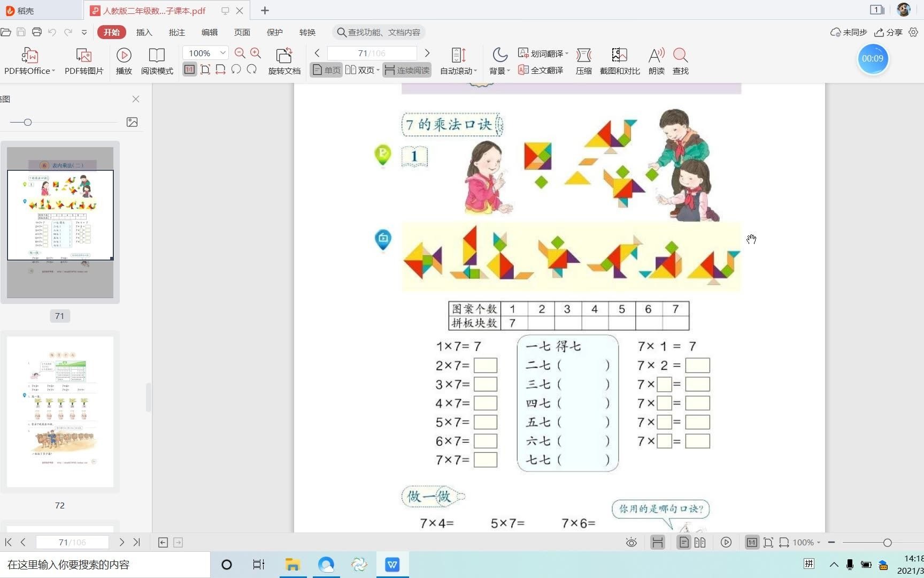Screen dimensions: 924x578
Task: Select the 转换 ribbon tab
Action: 307,32
